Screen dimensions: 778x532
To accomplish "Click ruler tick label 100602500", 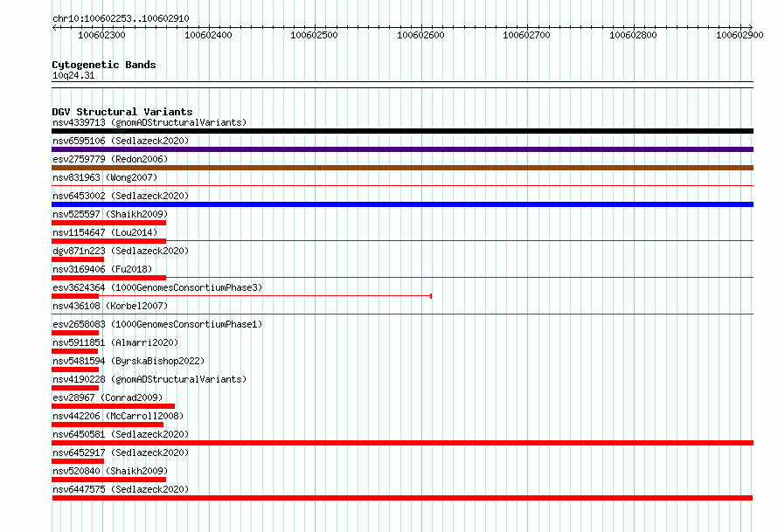I will (314, 35).
